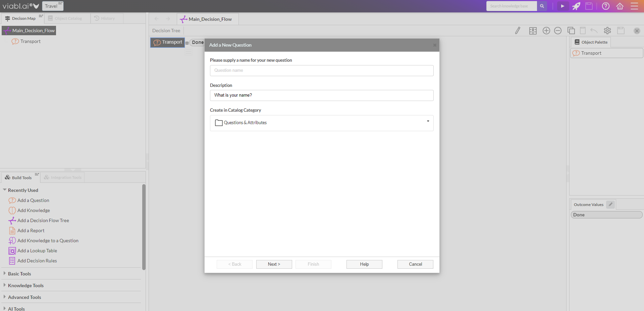
Task: Open the Travel project menu icon
Action: [x=60, y=3]
